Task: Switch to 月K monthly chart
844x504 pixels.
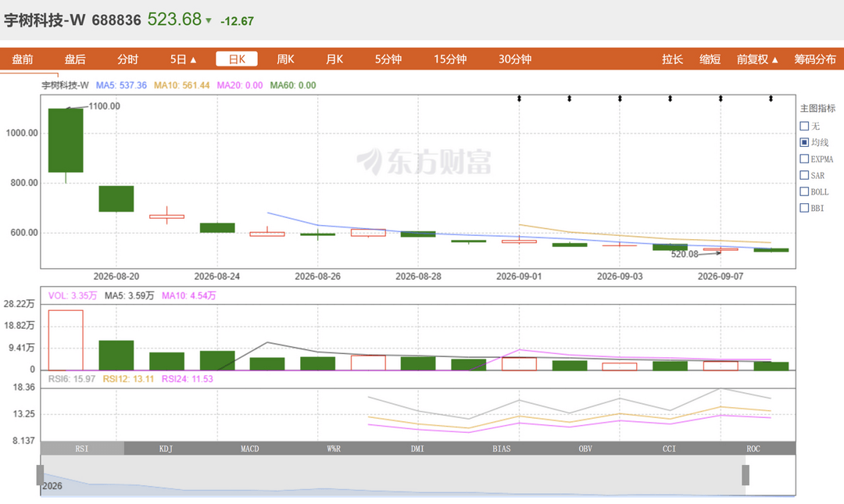Action: point(334,59)
